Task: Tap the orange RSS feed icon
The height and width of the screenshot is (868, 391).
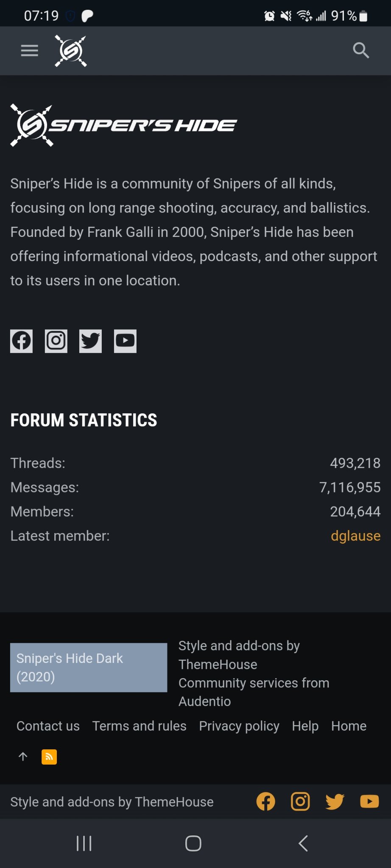Action: (x=49, y=757)
